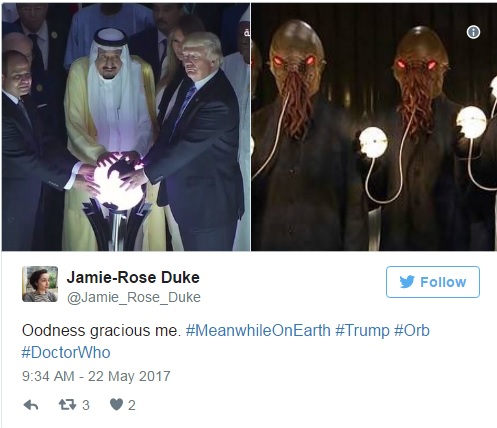Open the #DoctorWho hashtag

coord(66,352)
